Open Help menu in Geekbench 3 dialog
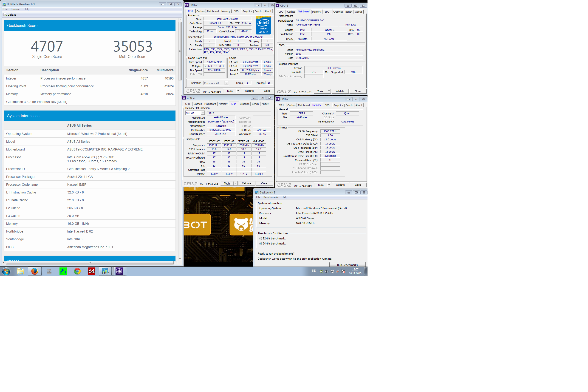Image resolution: width=588 pixels, height=392 pixels. point(284,197)
